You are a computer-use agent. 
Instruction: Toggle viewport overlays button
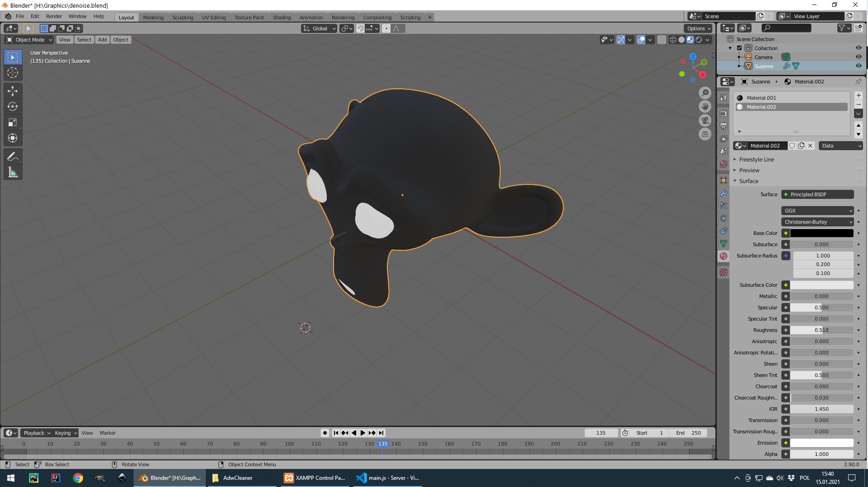click(x=641, y=40)
